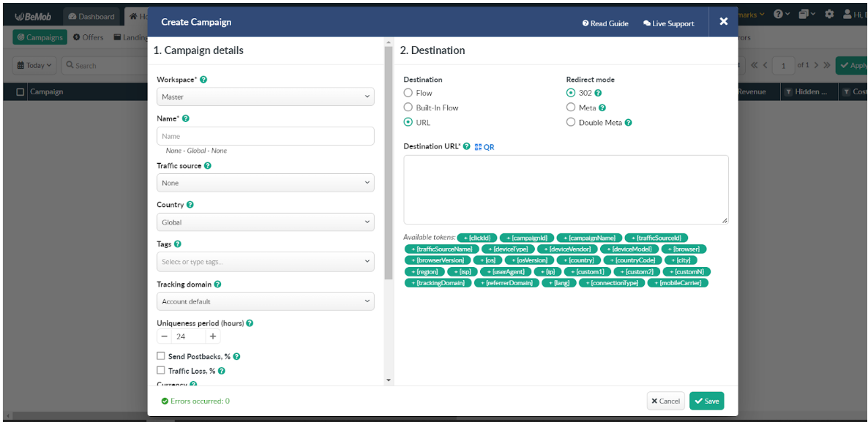
Task: Click the QR code icon link
Action: click(x=484, y=147)
